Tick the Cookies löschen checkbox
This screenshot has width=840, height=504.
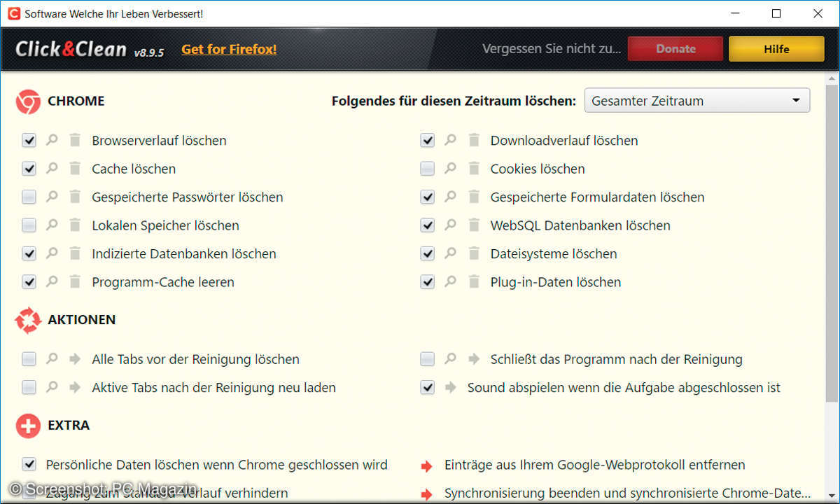(x=428, y=169)
